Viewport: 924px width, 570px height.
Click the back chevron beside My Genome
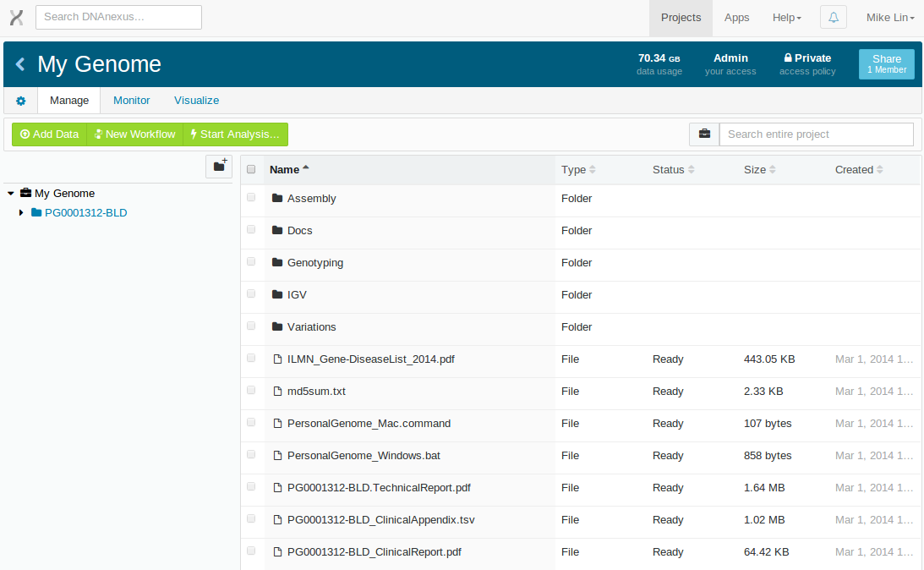[20, 64]
